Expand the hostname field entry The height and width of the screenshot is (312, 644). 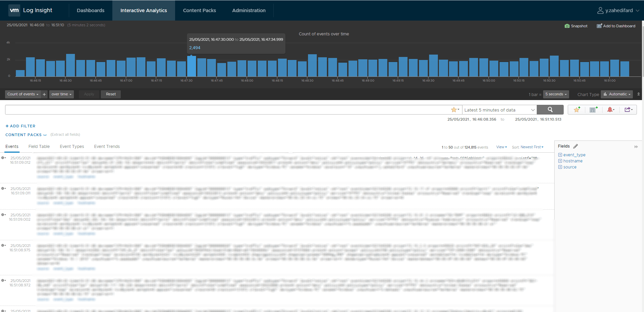point(560,161)
